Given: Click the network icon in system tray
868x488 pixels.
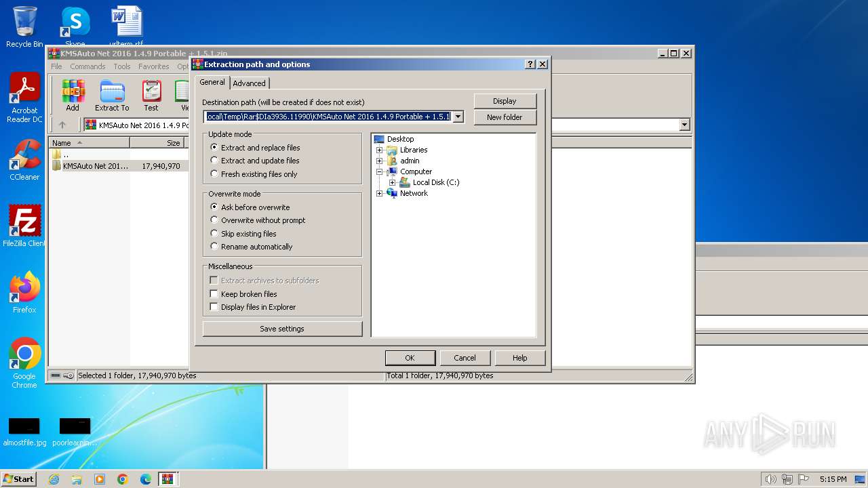Looking at the screenshot, I should pyautogui.click(x=787, y=479).
